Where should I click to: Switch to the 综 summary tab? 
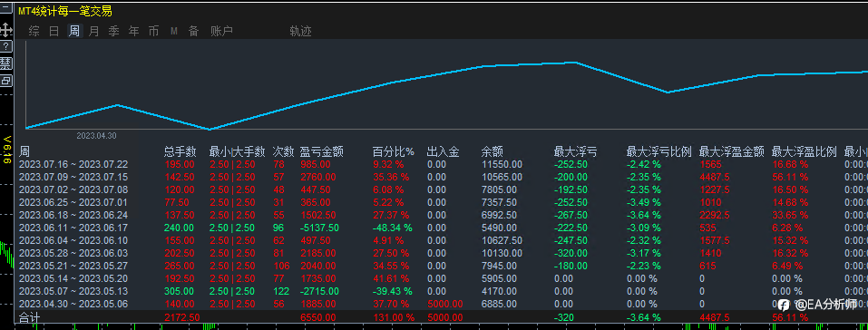click(34, 31)
